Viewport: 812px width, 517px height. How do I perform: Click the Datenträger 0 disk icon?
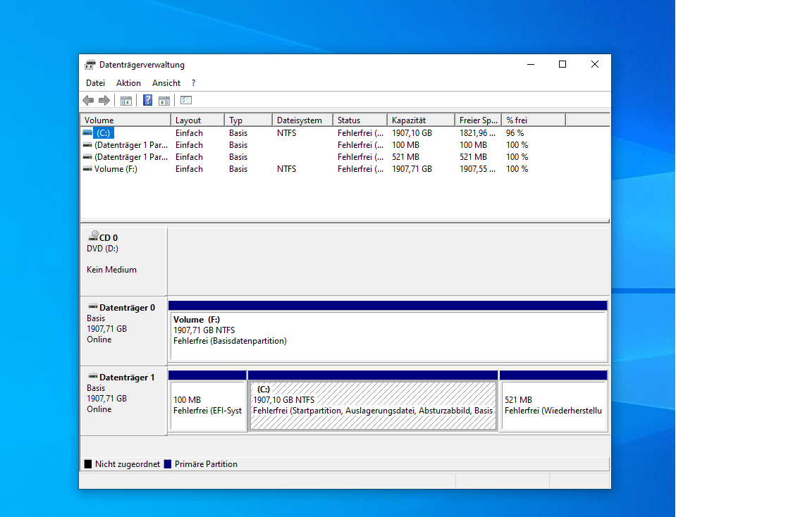click(x=92, y=307)
